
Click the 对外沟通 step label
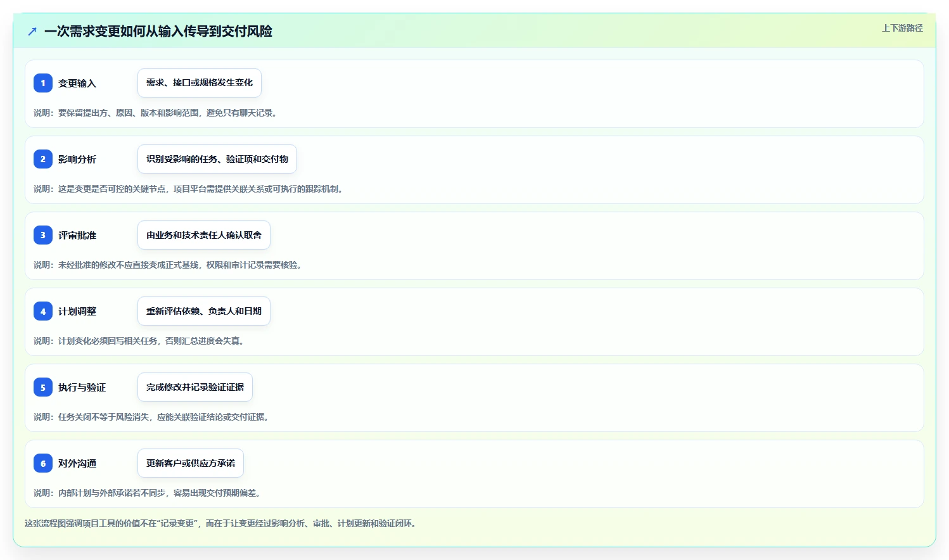pos(77,463)
